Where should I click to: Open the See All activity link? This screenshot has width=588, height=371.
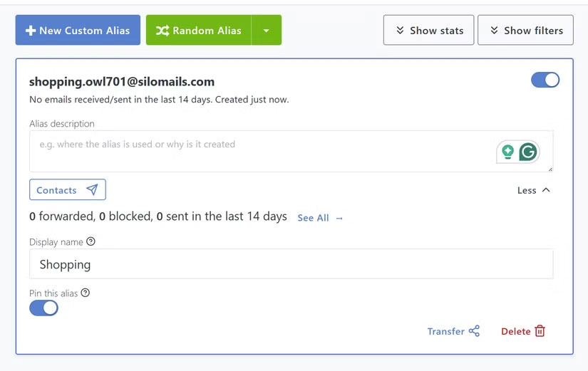pyautogui.click(x=320, y=218)
